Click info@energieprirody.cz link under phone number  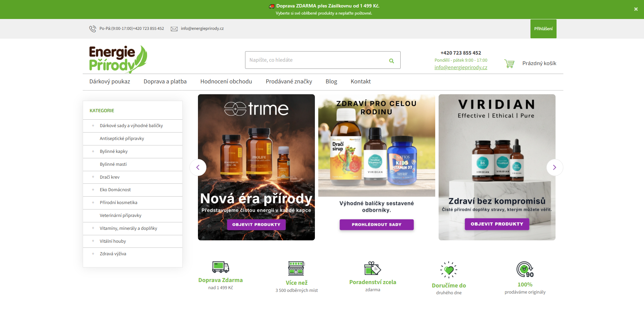[461, 67]
